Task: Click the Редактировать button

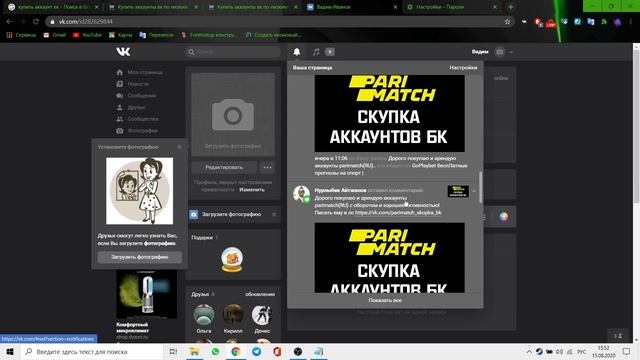Action: tap(224, 167)
